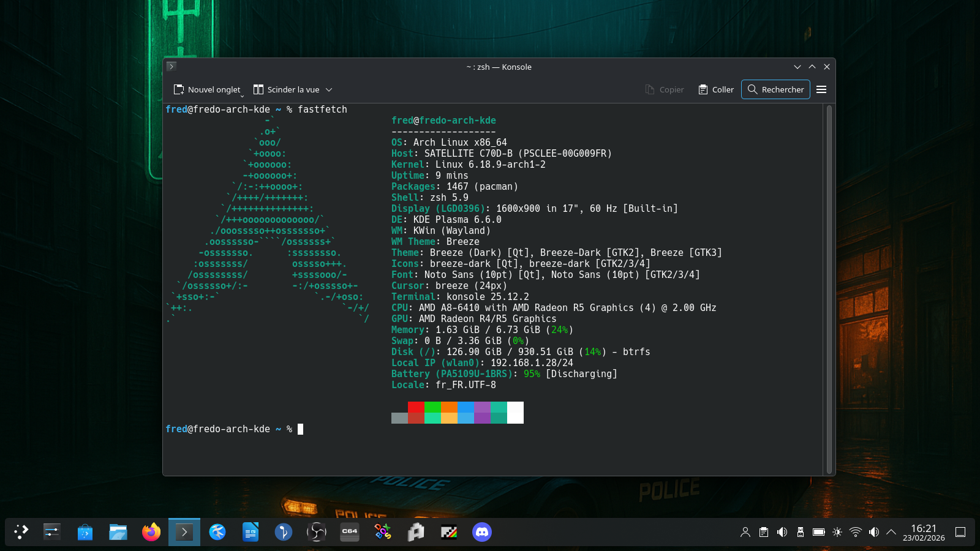Open the Firefox browser from the taskbar
This screenshot has height=551, width=980.
pyautogui.click(x=151, y=532)
